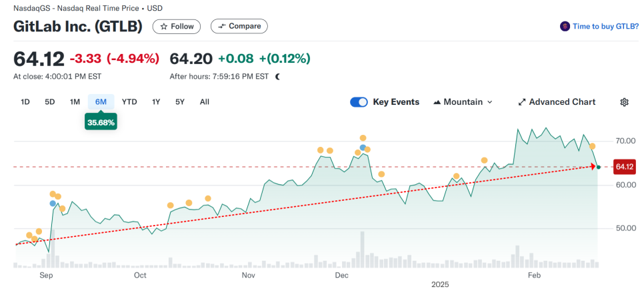This screenshot has height=289, width=644.
Task: Expand the Mountain chart type dropdown
Action: [463, 102]
